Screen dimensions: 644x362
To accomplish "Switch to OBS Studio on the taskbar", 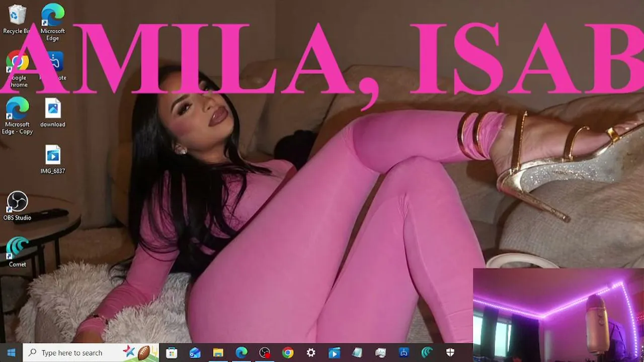I will pos(265,352).
